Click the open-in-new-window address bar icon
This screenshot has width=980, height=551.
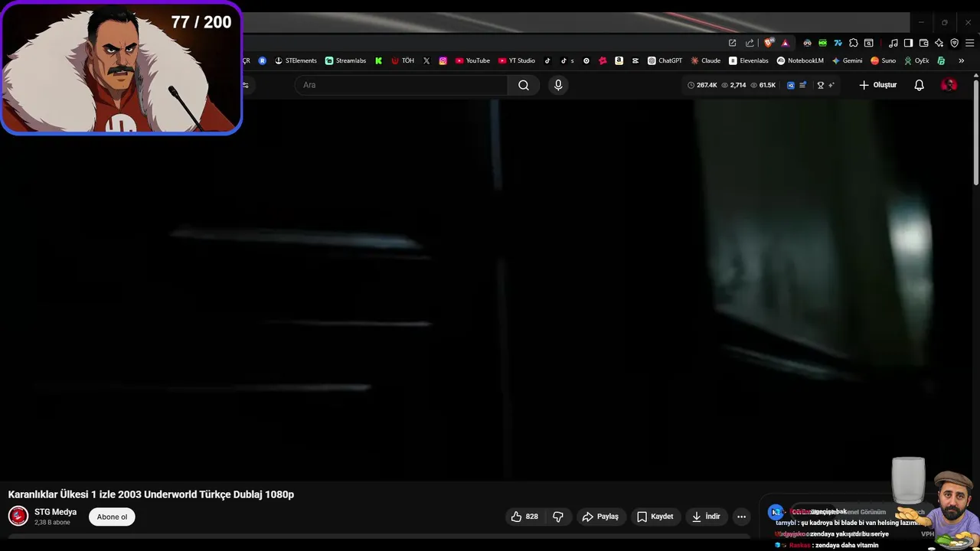click(x=733, y=43)
